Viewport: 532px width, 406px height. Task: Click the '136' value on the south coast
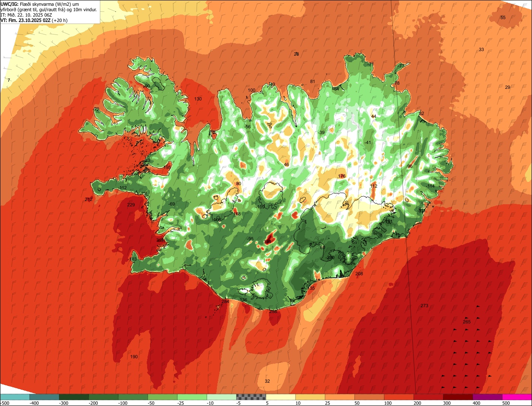tap(244, 300)
